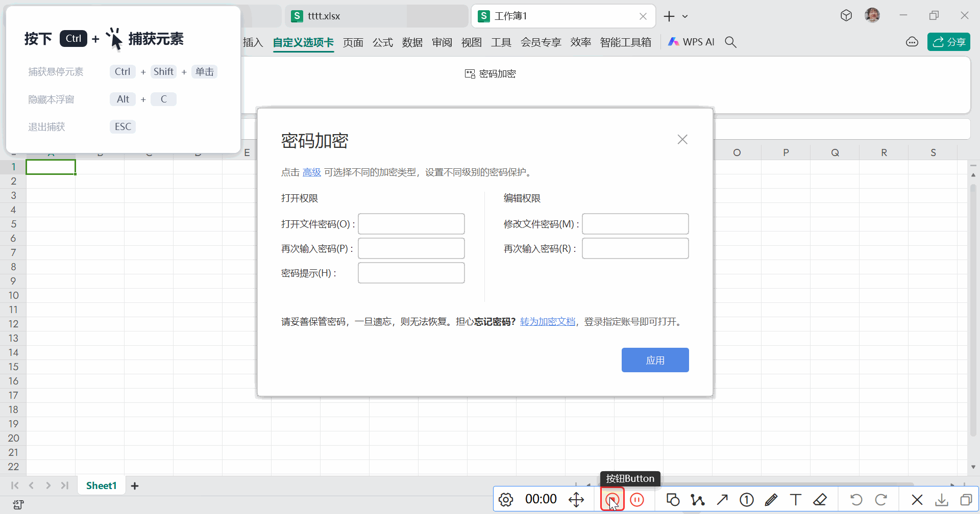The height and width of the screenshot is (514, 980).
Task: Click the 修改文件密码 input field
Action: point(635,224)
